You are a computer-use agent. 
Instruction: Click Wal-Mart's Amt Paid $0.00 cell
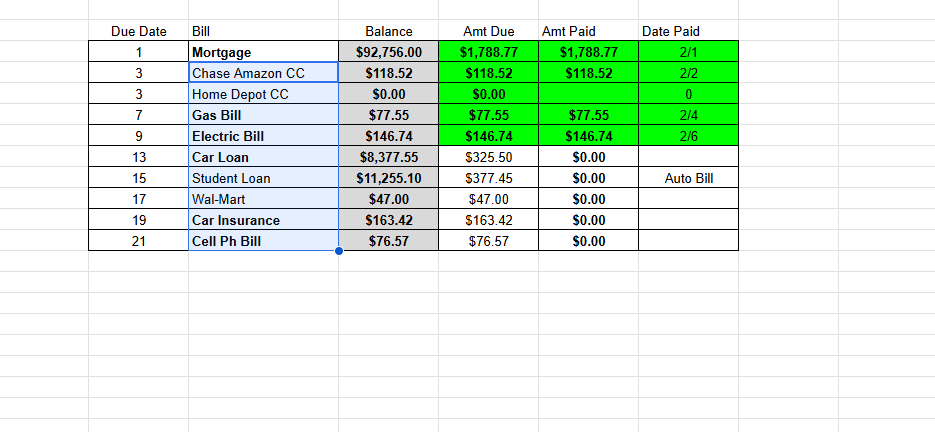pos(589,199)
